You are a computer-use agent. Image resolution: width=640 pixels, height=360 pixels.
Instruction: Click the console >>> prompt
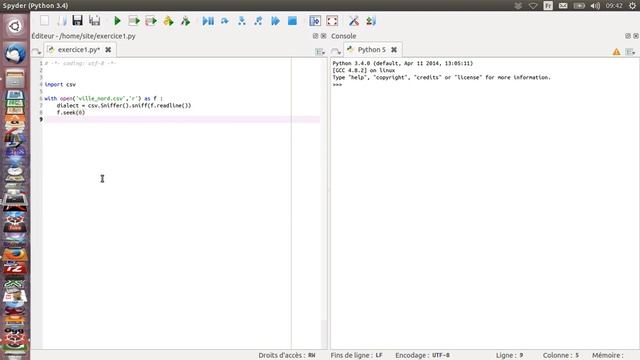337,84
